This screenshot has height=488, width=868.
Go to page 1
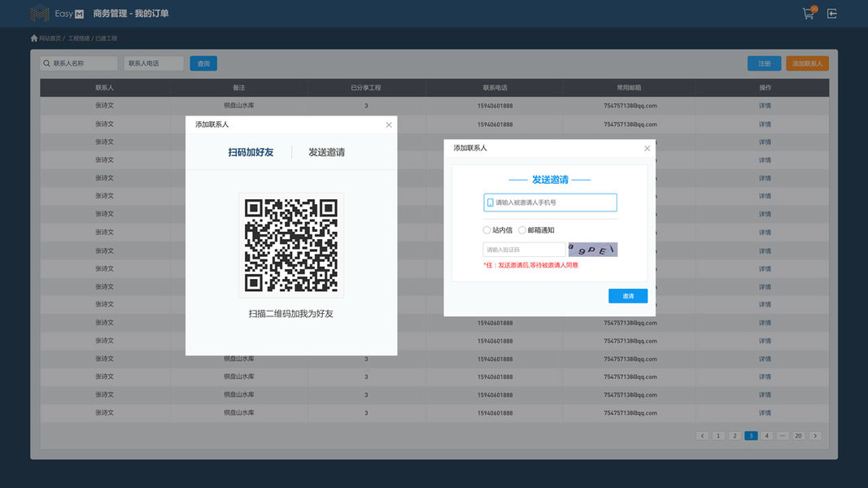click(x=718, y=436)
